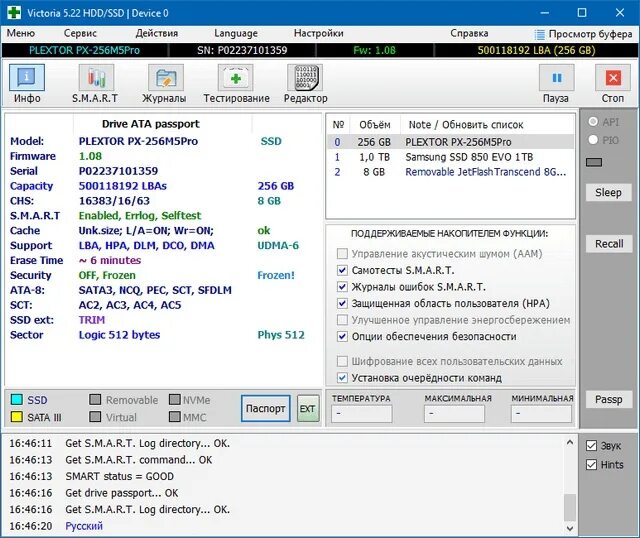
Task: Click the grey Virtual legend swatch
Action: coord(95,417)
